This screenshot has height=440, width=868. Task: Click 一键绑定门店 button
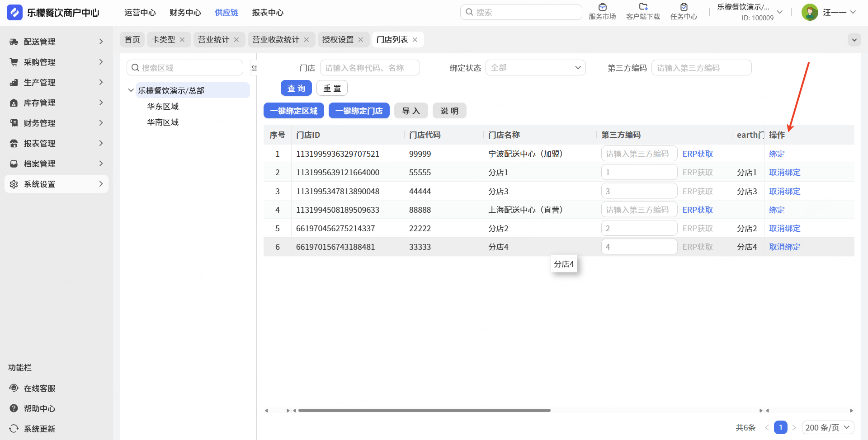click(x=359, y=111)
